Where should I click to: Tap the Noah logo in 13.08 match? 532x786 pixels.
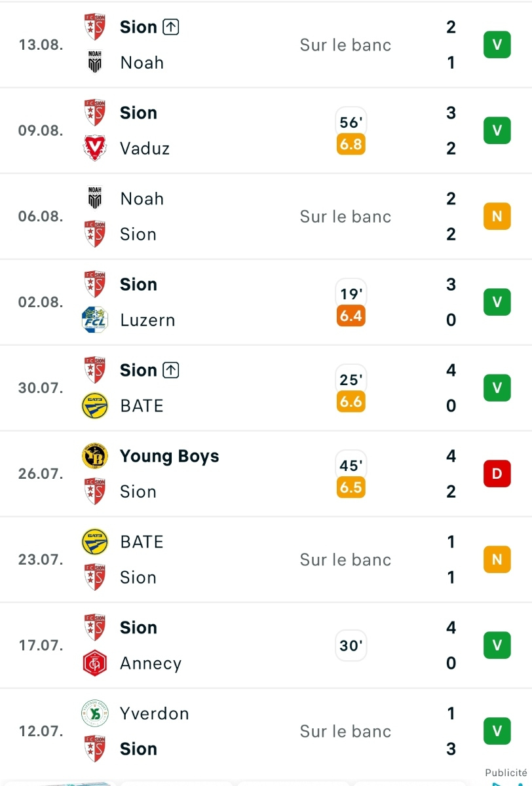point(95,62)
